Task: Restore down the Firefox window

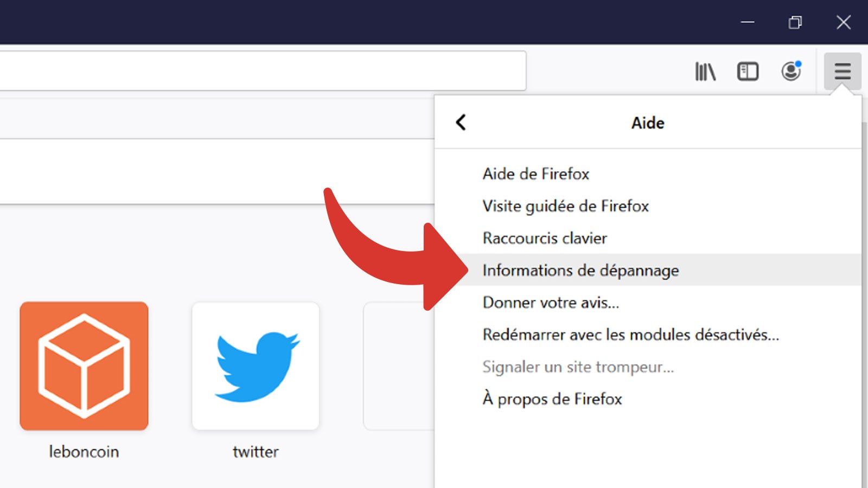Action: point(795,22)
